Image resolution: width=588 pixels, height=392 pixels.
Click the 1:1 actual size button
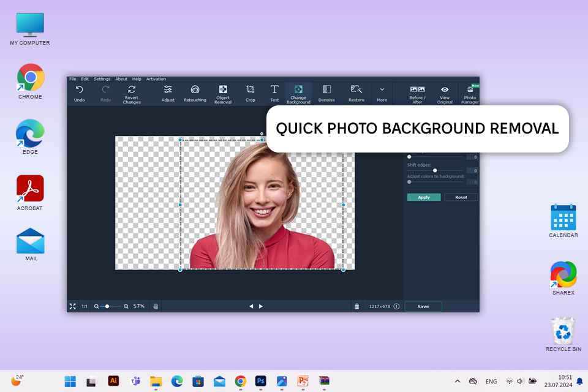point(85,306)
